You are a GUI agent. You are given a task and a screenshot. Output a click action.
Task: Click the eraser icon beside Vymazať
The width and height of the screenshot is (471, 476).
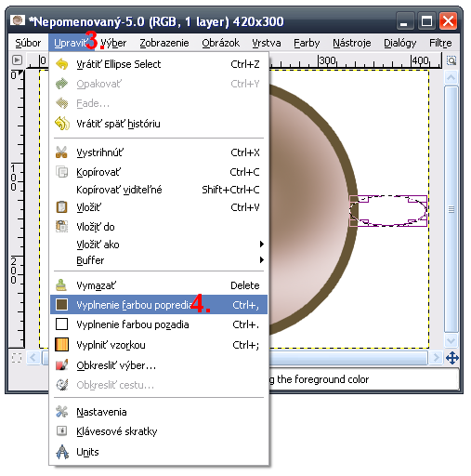61,284
